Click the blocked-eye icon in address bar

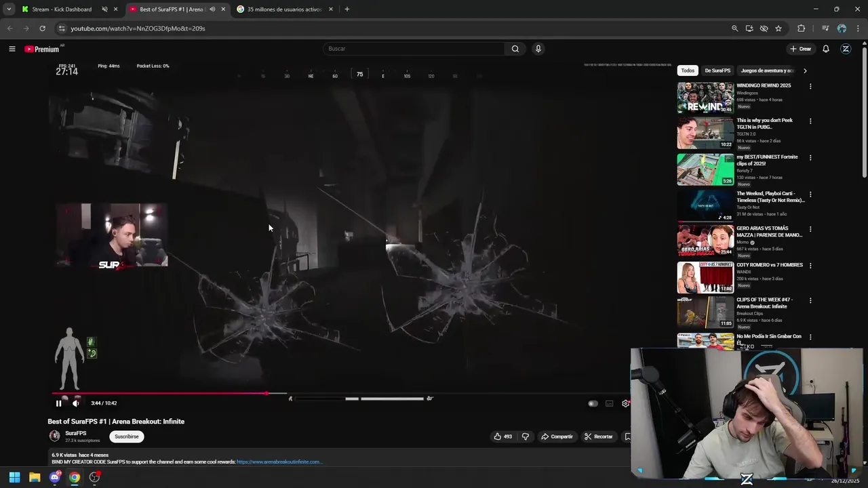click(x=764, y=28)
